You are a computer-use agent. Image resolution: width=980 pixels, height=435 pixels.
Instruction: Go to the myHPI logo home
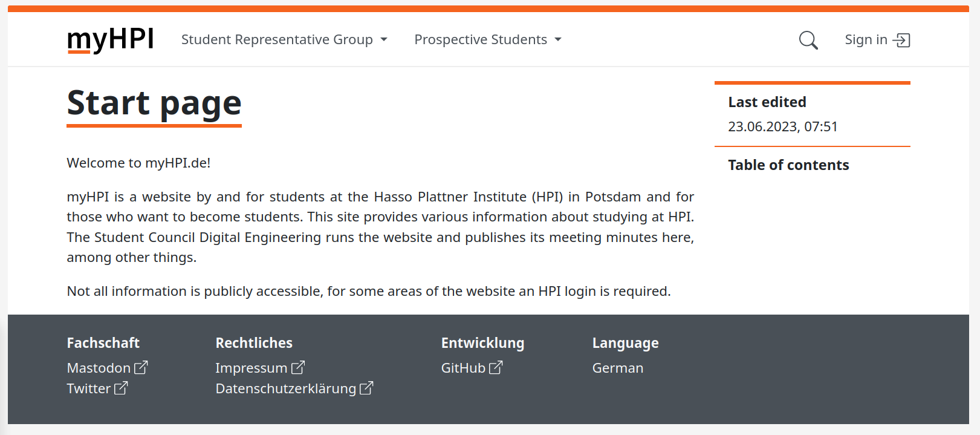pos(111,40)
